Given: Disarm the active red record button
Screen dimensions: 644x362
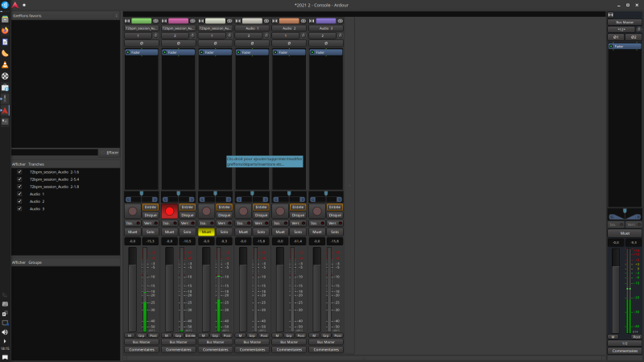Looking at the screenshot, I should click(169, 211).
